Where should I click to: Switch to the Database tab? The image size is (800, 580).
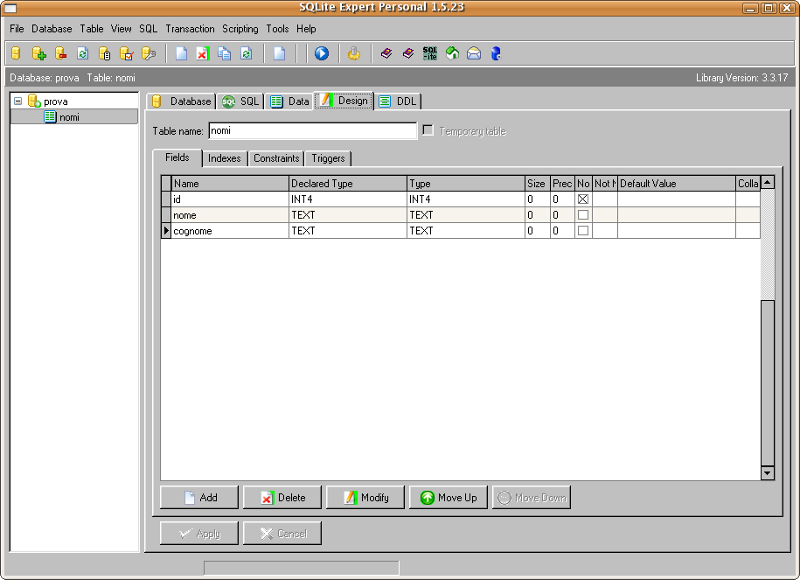tap(182, 102)
